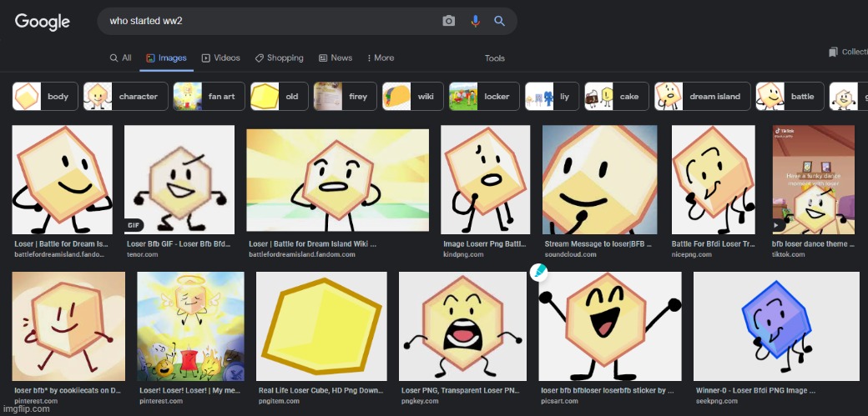Filter by the 'old' chip
Screen dimensions: 868x416
tap(279, 96)
